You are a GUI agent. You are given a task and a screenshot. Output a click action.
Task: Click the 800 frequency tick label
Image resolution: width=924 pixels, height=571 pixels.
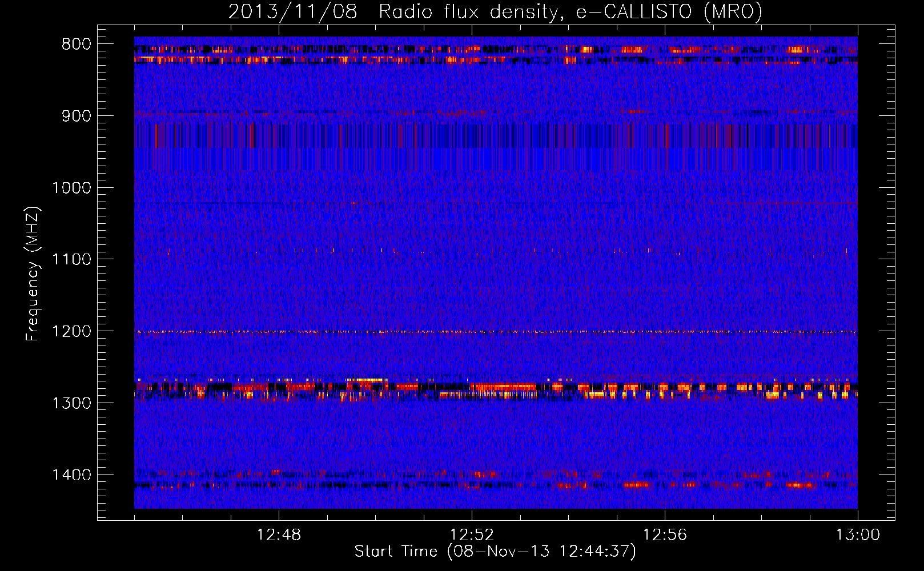point(76,45)
